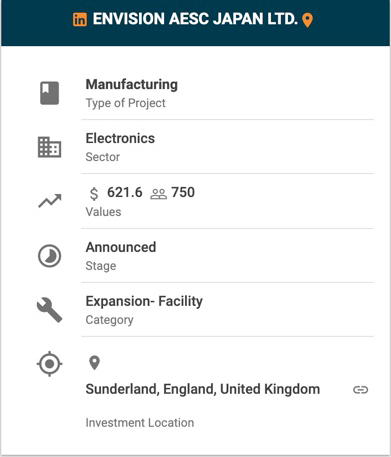Click the clock Stage icon

click(x=49, y=256)
